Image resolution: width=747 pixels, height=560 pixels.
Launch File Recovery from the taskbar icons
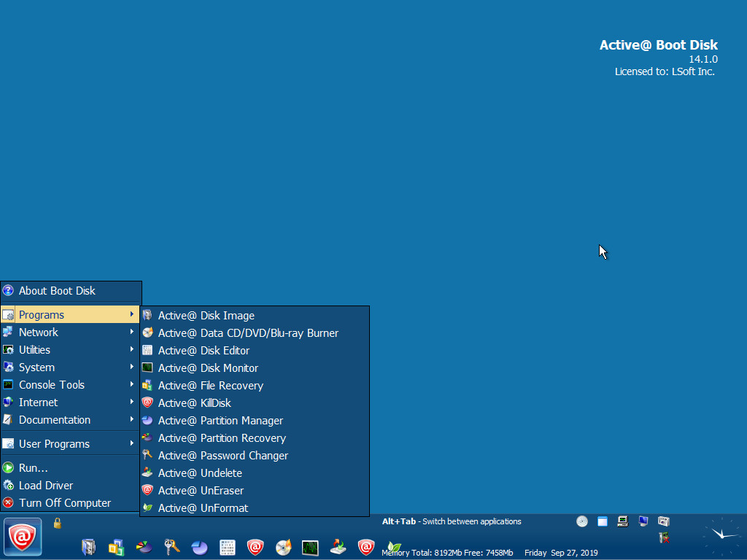(116, 547)
